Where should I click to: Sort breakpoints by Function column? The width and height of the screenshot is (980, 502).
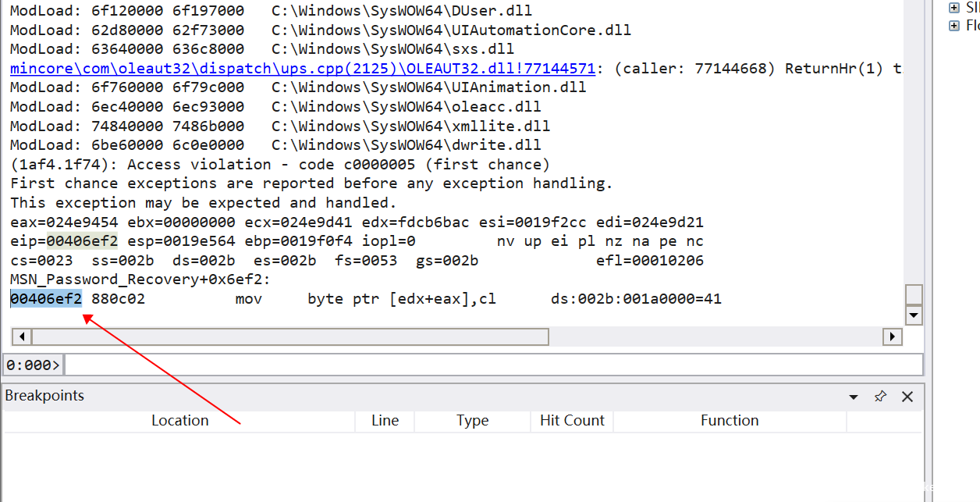tap(729, 421)
